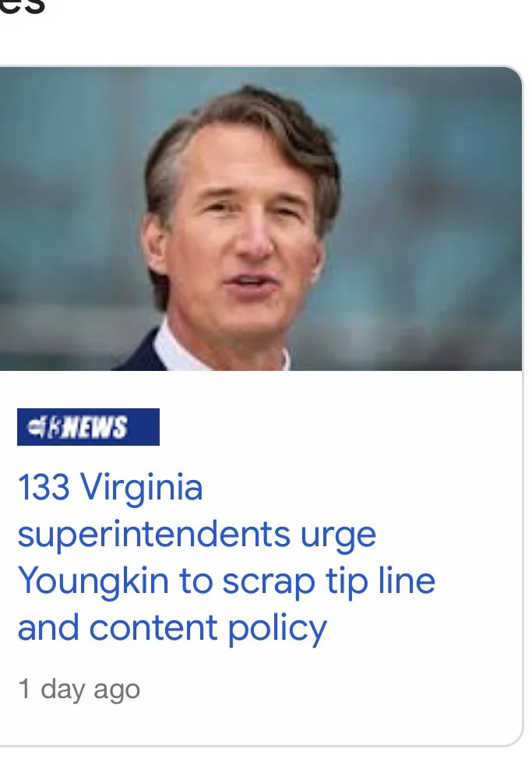Click the "1 day ago" timestamp

[x=79, y=689]
